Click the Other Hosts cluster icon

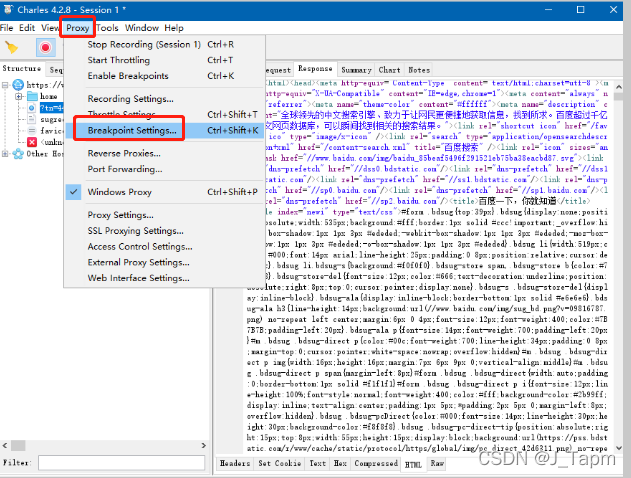coord(18,154)
